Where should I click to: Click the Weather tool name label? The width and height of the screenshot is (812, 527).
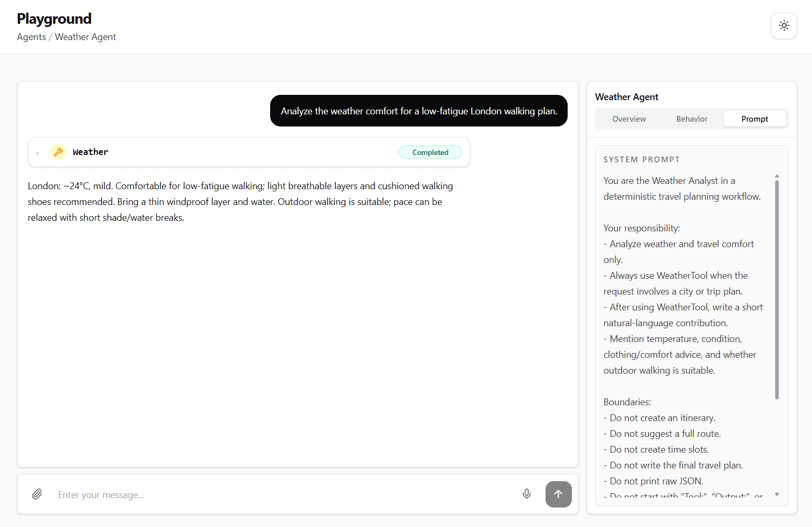click(91, 152)
